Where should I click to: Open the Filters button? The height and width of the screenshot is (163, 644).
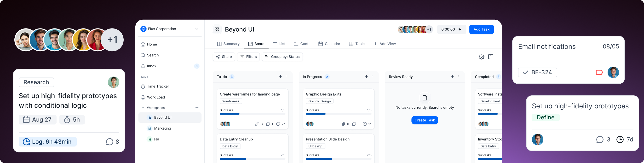(x=248, y=57)
